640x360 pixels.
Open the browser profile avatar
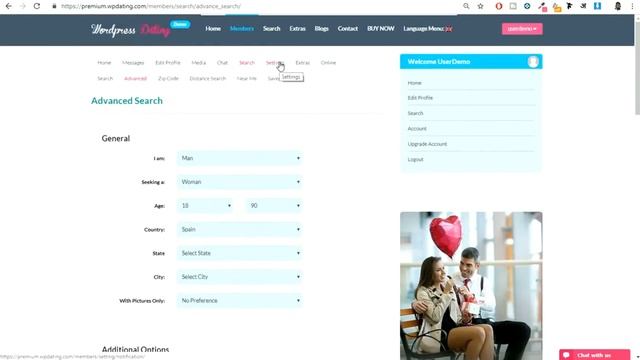[618, 6]
